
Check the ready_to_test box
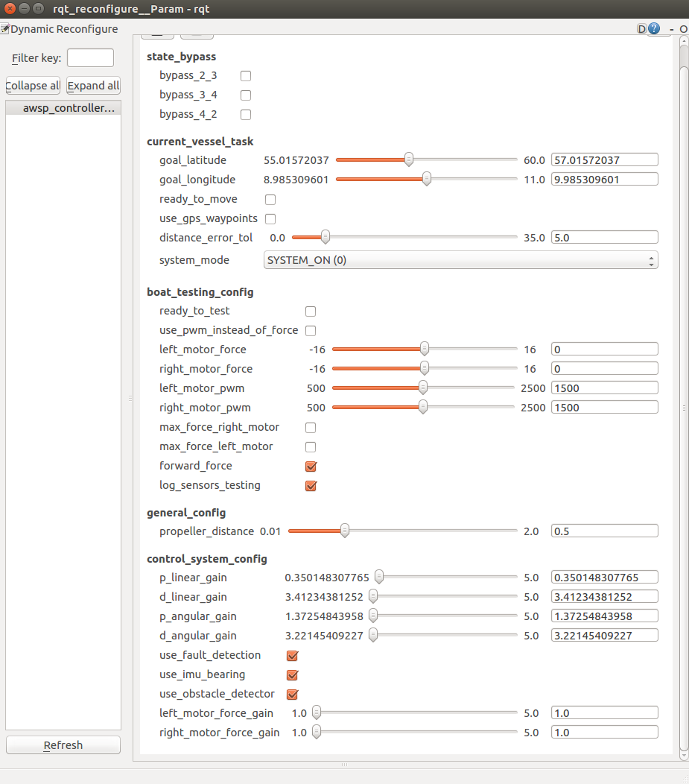pyautogui.click(x=311, y=312)
